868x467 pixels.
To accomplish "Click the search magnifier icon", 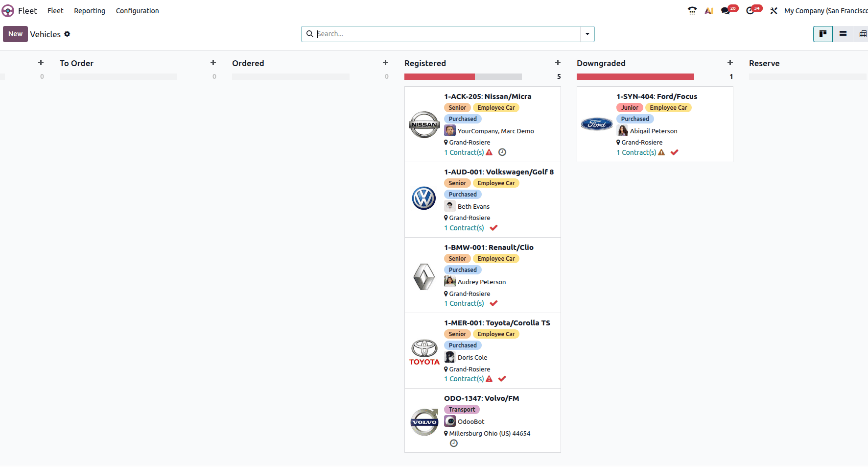I will click(309, 34).
